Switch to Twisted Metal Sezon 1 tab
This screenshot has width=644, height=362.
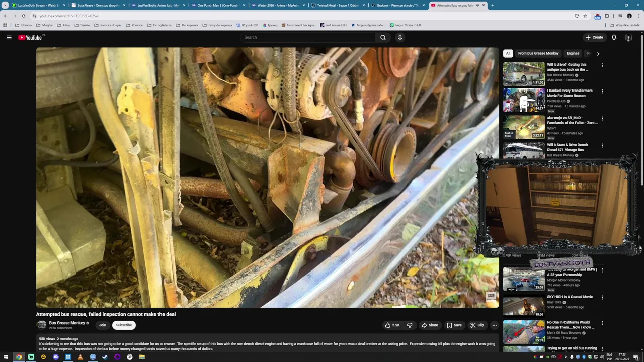[x=337, y=5]
